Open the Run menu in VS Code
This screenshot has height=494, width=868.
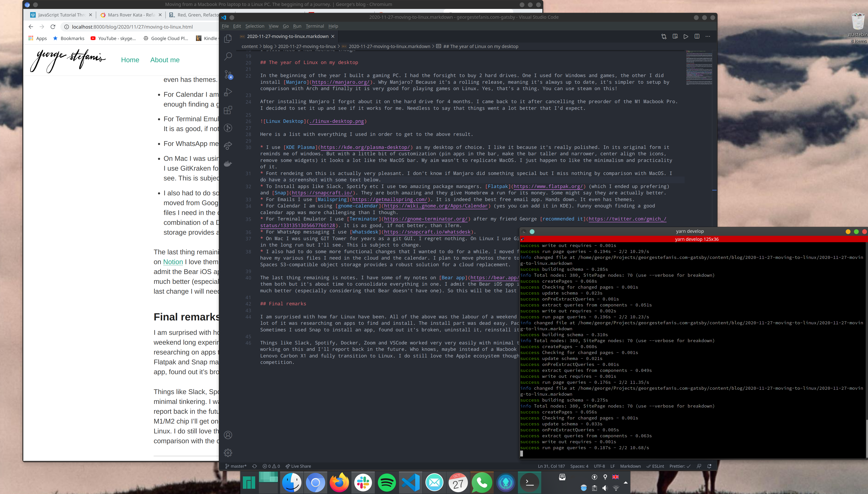297,26
